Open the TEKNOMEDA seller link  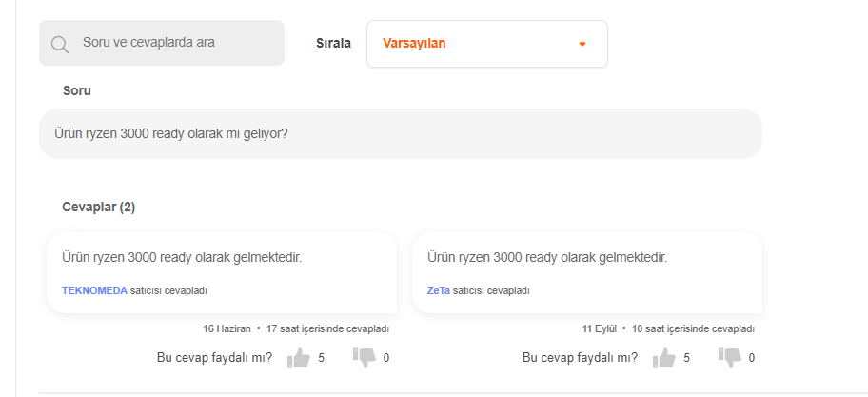click(94, 290)
